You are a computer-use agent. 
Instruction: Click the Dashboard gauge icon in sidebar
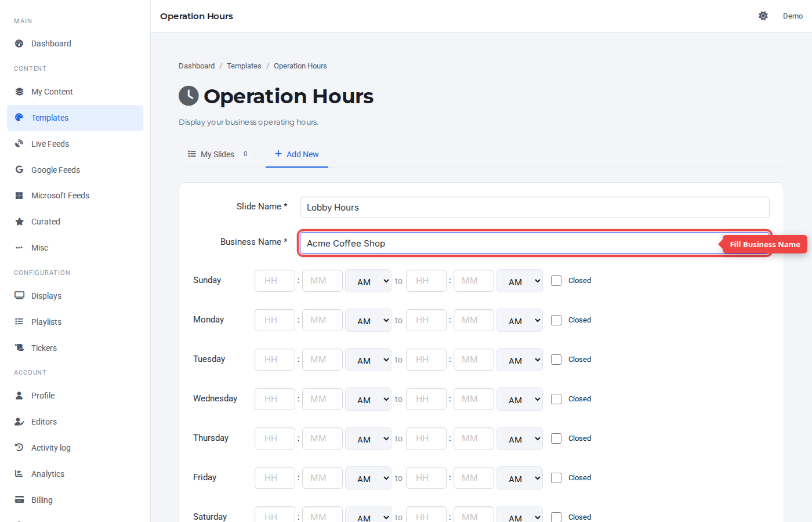(19, 43)
